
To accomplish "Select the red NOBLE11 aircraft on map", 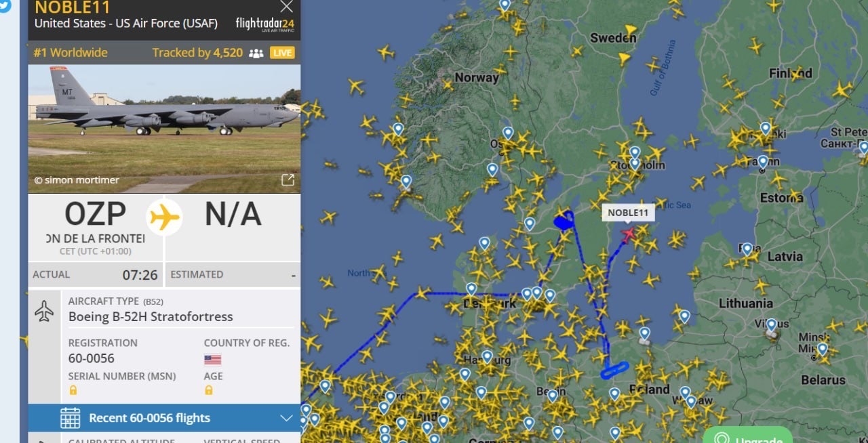I will coord(628,234).
